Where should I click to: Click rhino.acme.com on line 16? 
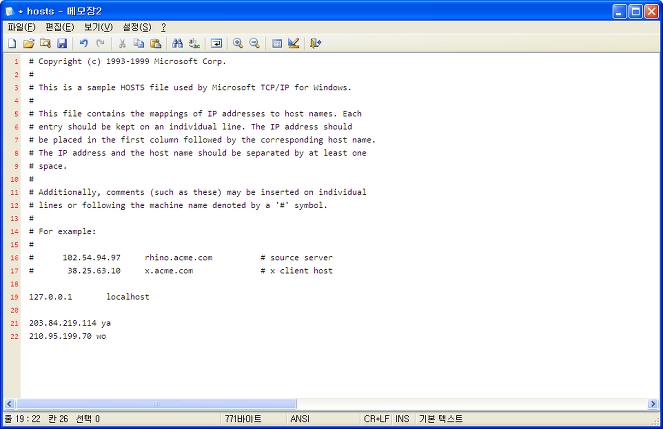[178, 257]
